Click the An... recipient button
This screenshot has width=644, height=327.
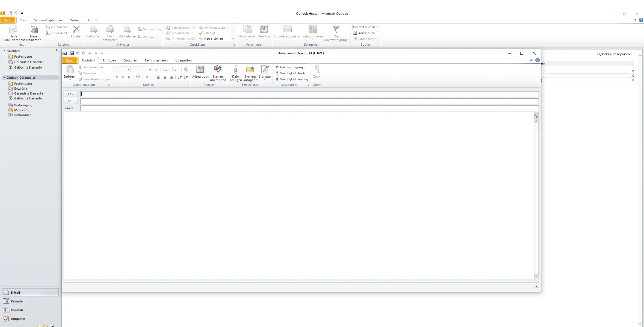coord(70,94)
